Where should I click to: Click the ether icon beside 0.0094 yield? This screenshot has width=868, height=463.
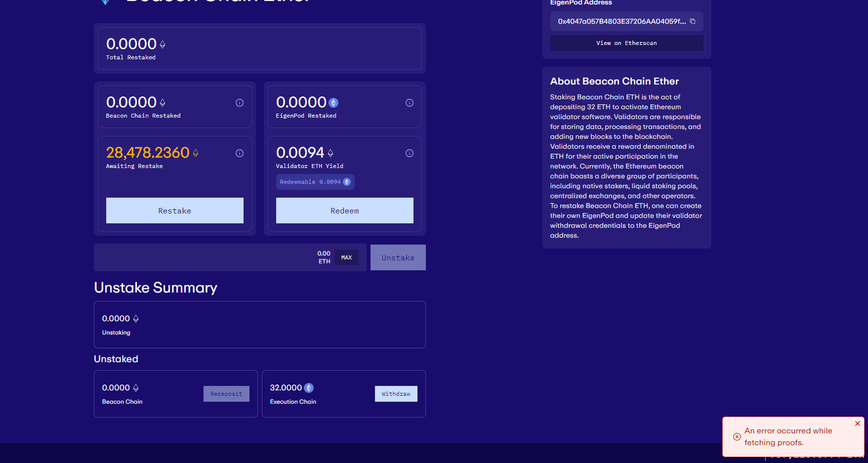(x=331, y=153)
